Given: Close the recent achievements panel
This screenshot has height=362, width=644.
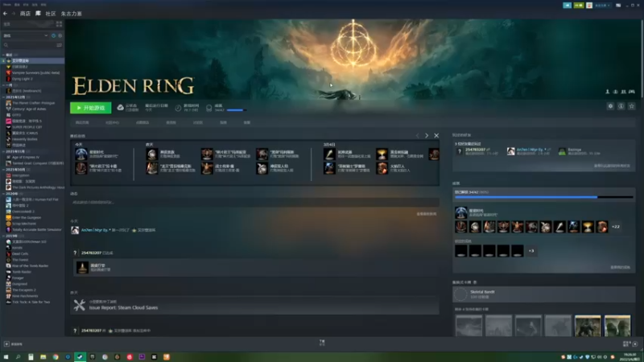Looking at the screenshot, I should (436, 135).
